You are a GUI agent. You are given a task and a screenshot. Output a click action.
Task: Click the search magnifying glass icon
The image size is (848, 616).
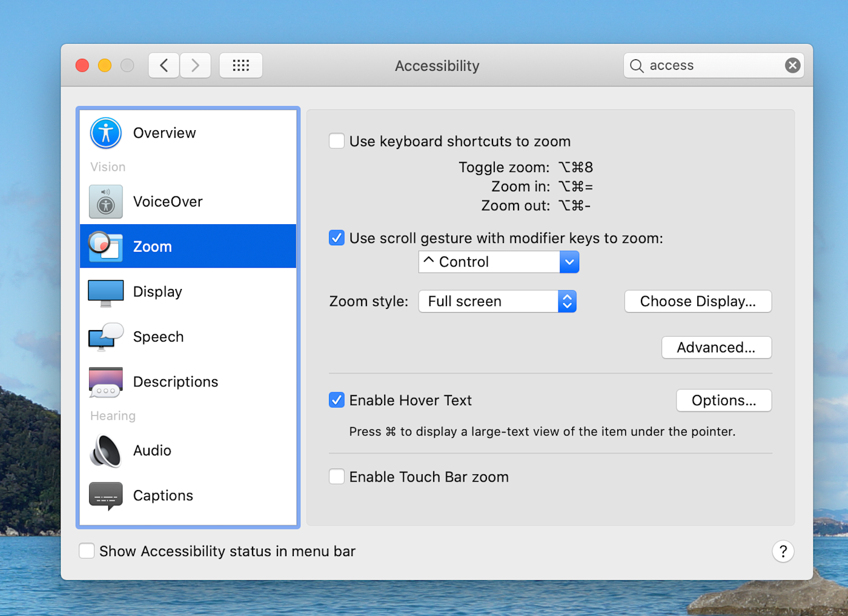637,66
